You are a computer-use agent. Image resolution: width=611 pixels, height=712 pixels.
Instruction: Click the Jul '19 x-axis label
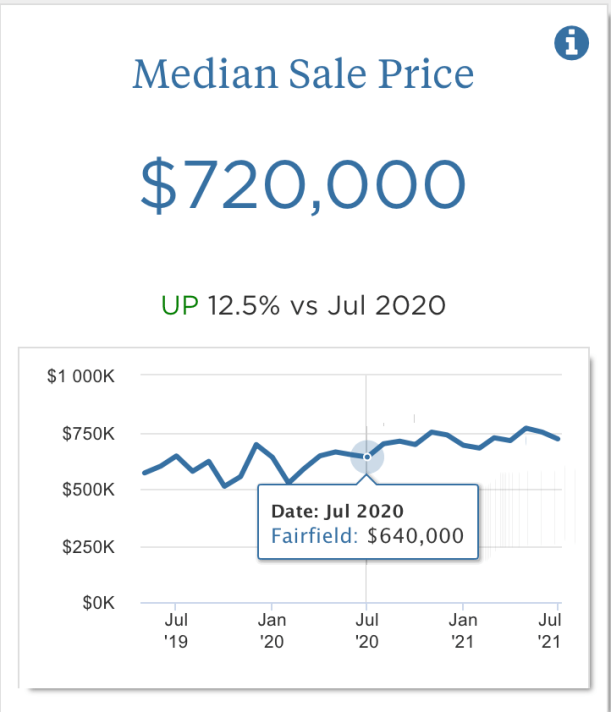[x=175, y=629]
